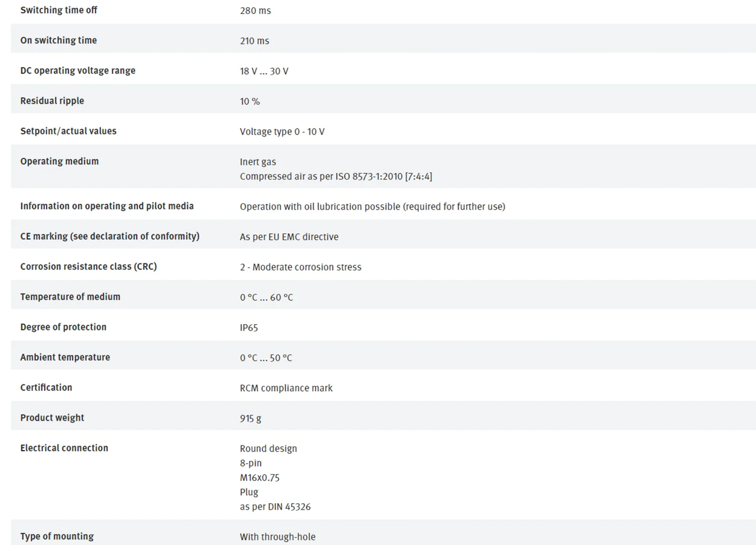Click the 'CE marking' row label
Screen dimensions: 756x545
pyautogui.click(x=109, y=236)
